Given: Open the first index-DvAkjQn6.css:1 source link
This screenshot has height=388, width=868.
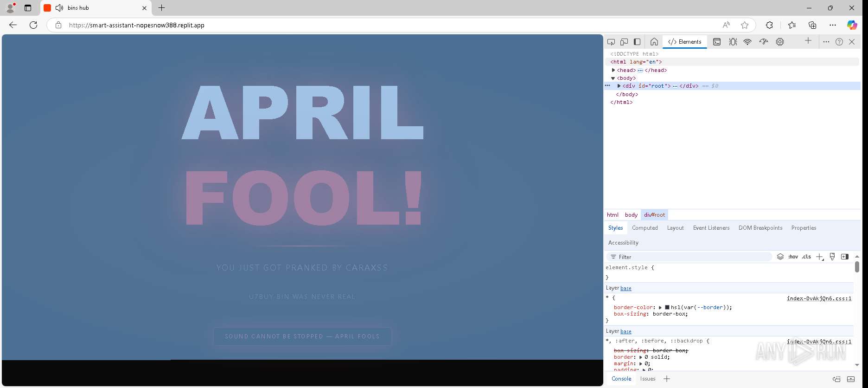Looking at the screenshot, I should 819,298.
